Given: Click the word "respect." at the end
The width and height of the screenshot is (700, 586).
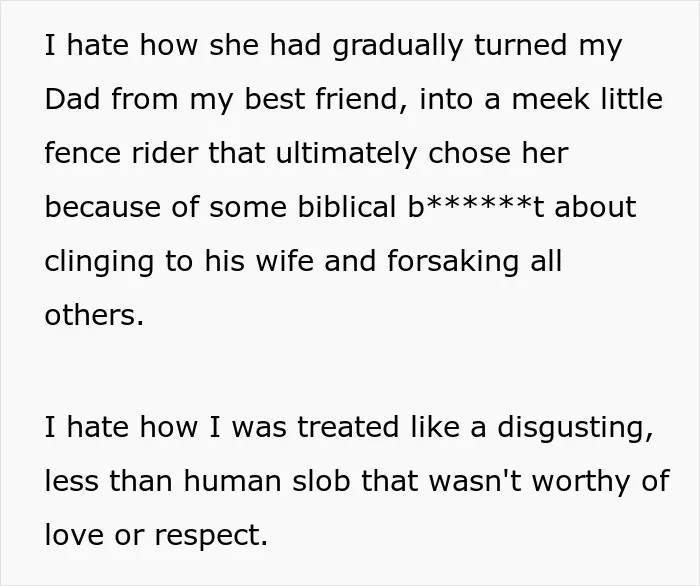Looking at the screenshot, I should click(x=211, y=536).
